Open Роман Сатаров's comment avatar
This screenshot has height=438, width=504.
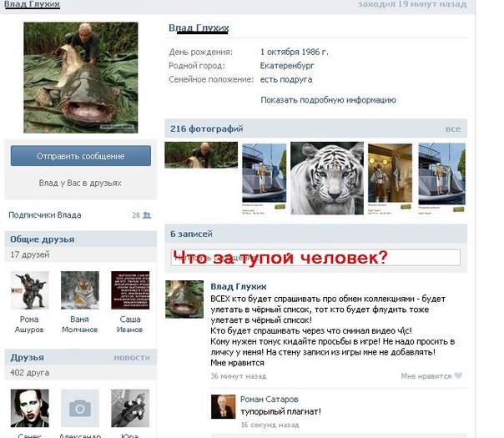223,406
